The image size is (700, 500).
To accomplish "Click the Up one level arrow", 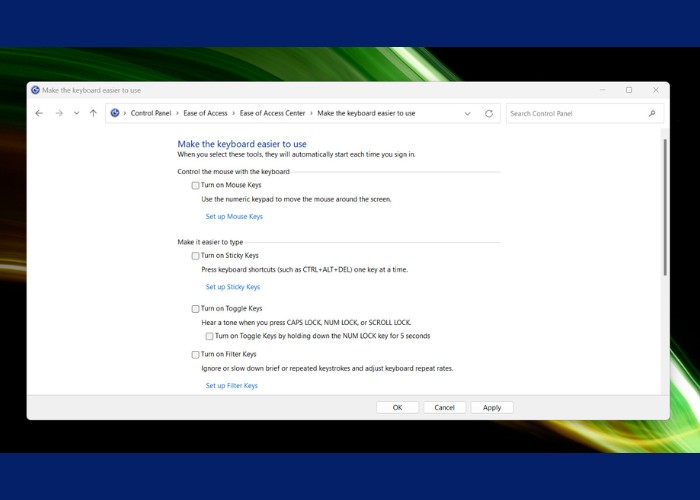I will click(x=93, y=113).
